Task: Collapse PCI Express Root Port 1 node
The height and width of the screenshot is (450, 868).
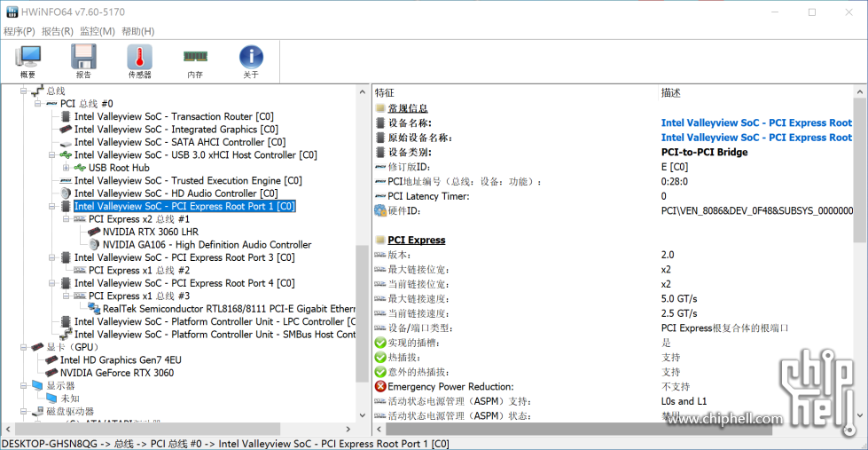Action: 52,206
